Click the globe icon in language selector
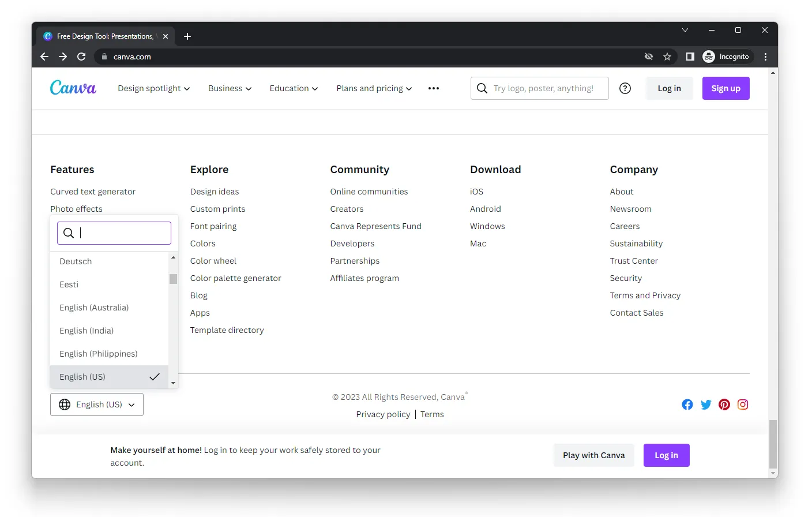 point(65,404)
